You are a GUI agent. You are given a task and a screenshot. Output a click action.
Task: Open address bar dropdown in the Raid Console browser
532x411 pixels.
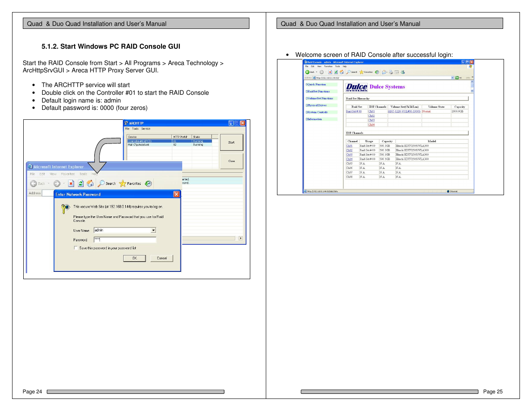(452, 78)
